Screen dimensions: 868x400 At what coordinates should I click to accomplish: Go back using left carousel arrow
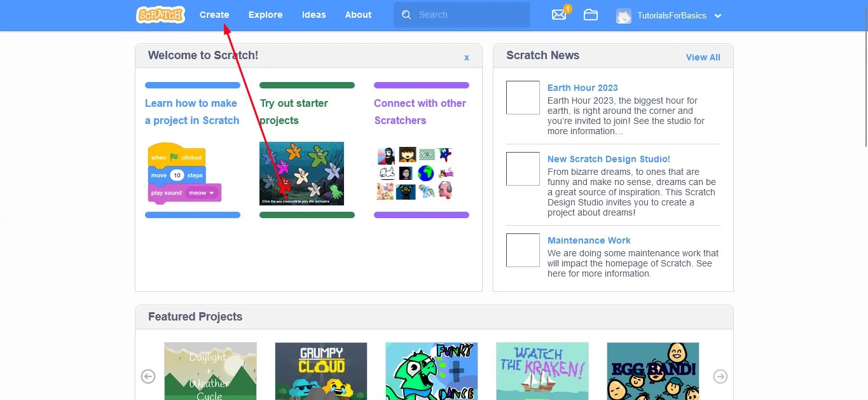[x=148, y=376]
